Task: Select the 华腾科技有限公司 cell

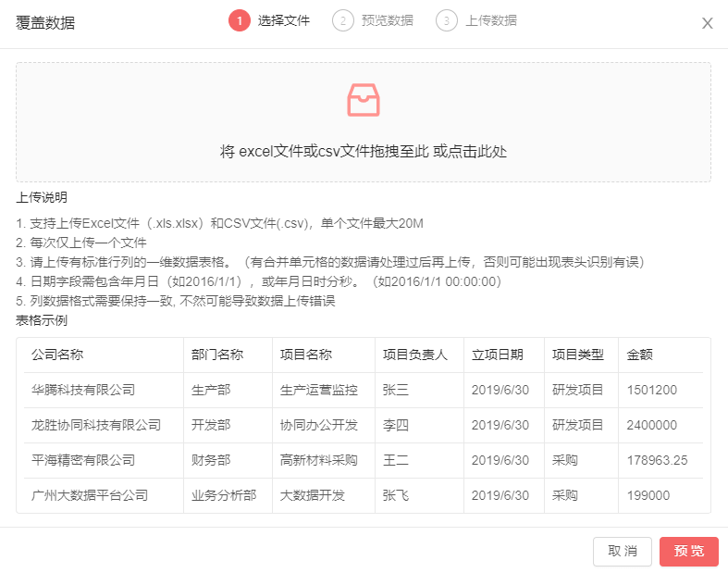Action: click(x=83, y=390)
